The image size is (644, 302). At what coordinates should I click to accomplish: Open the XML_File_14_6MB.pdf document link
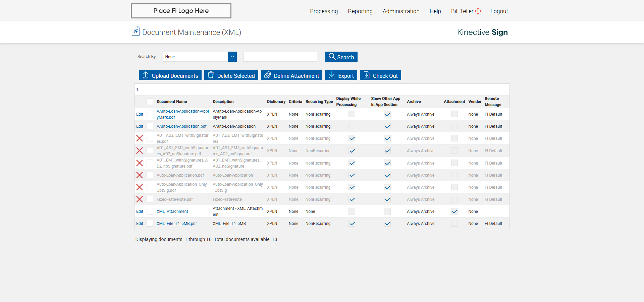(176, 224)
